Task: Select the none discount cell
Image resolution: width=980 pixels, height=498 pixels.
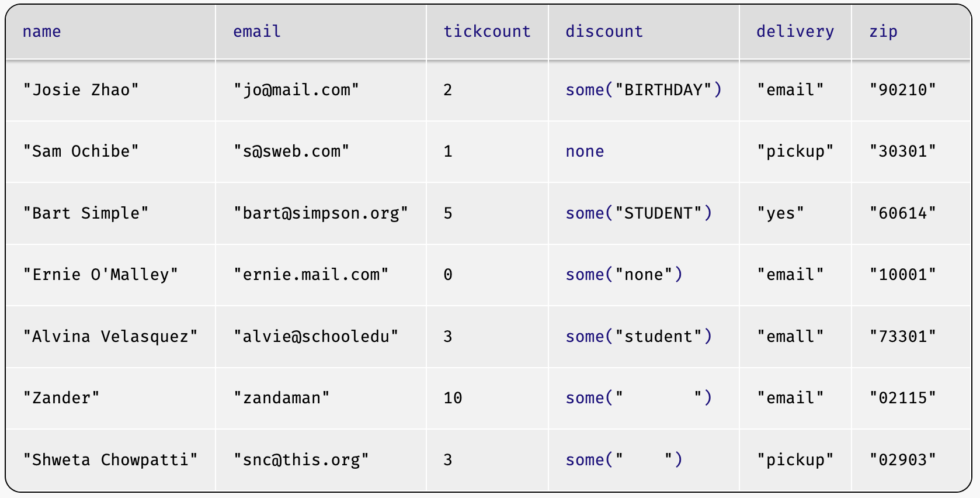Action: click(x=585, y=151)
